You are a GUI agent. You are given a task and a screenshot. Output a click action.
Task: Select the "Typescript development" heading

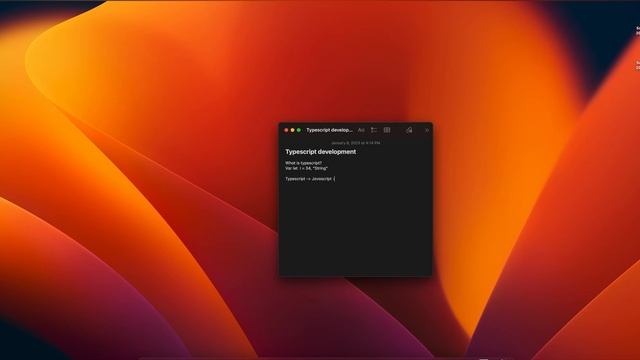coord(320,152)
